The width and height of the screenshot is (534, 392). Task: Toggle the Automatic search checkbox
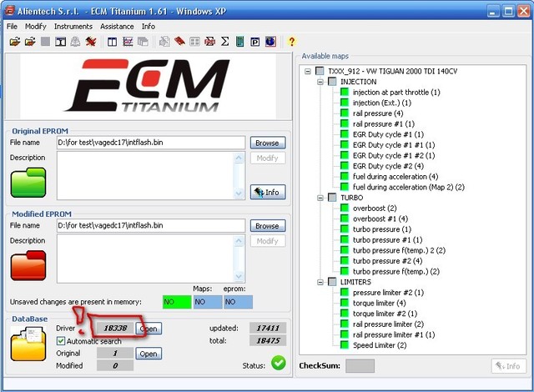point(61,340)
